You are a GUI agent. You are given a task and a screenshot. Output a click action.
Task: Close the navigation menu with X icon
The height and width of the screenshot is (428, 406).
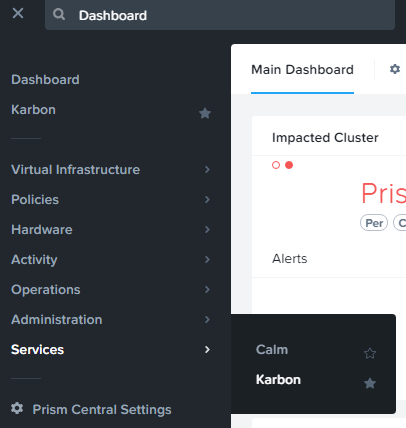18,13
